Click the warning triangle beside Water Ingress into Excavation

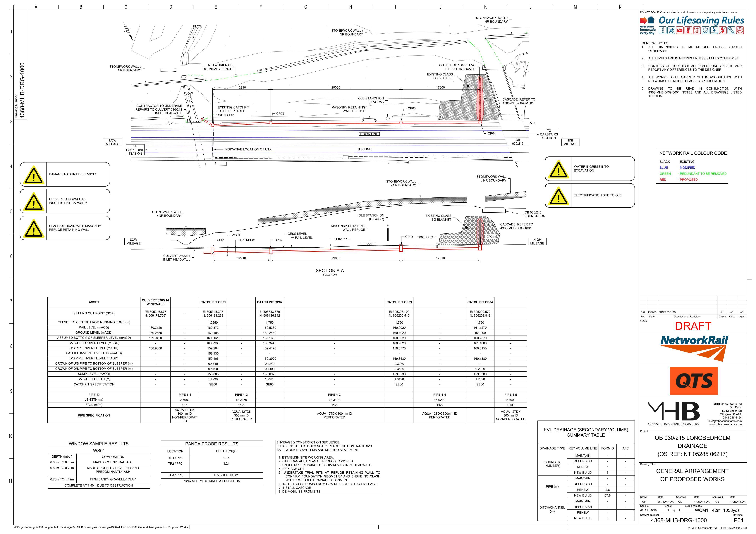(558, 170)
